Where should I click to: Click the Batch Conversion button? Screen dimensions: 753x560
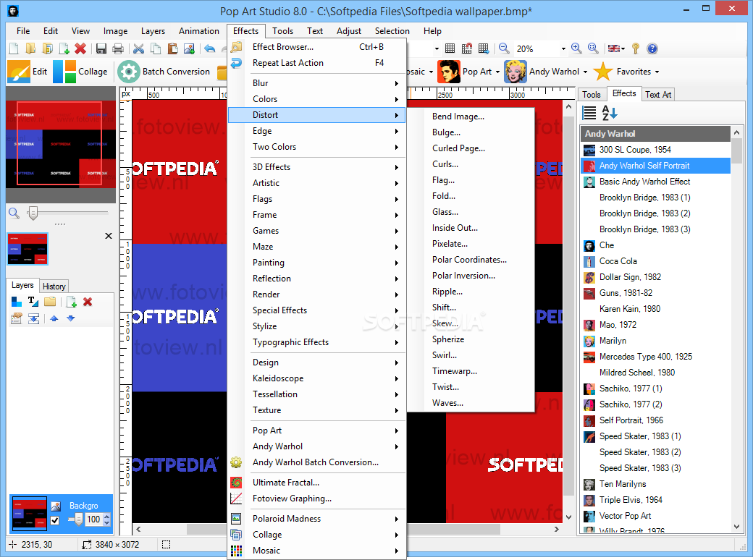tap(164, 72)
